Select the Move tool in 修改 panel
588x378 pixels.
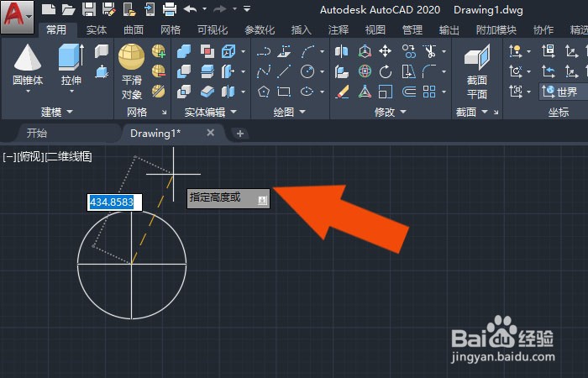tap(386, 51)
